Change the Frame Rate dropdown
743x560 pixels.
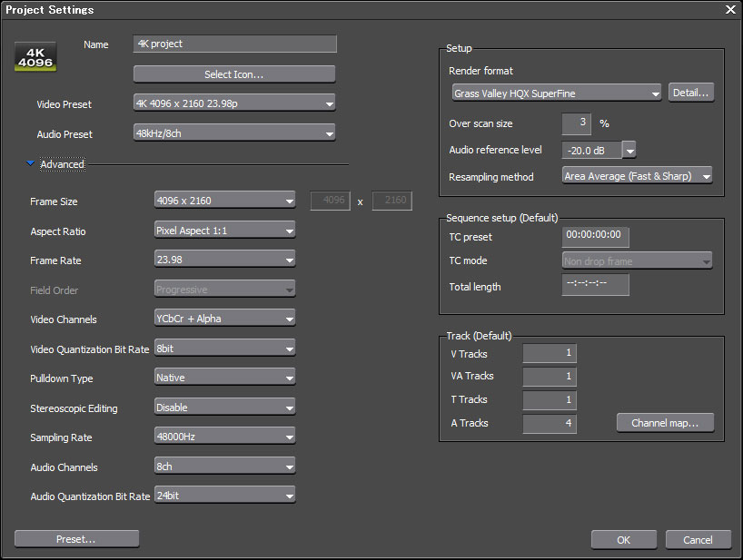point(224,260)
